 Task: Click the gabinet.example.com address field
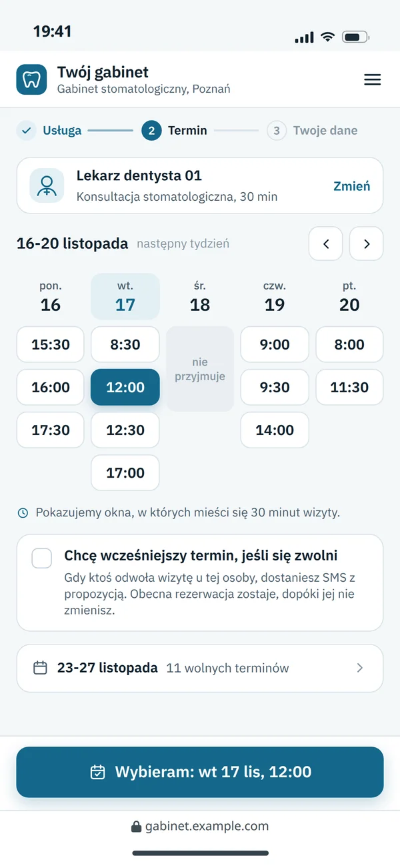pos(200,826)
